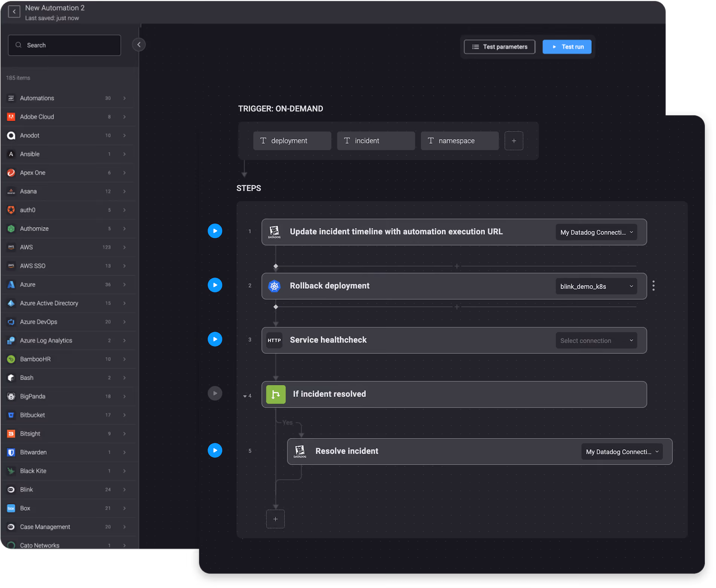
Task: Click the HTTP icon on Service healthcheck
Action: pyautogui.click(x=274, y=340)
